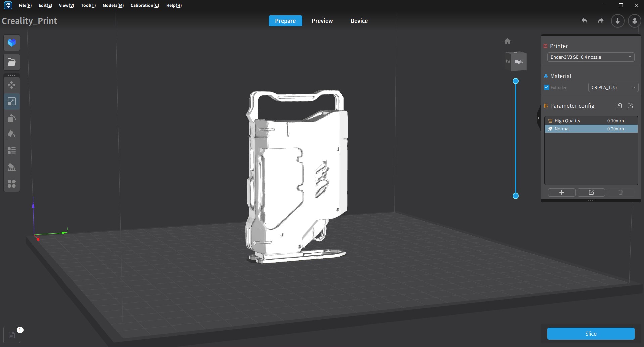The height and width of the screenshot is (347, 644).
Task: Open the printer Ender-3 V3 SE dropdown
Action: pyautogui.click(x=591, y=57)
